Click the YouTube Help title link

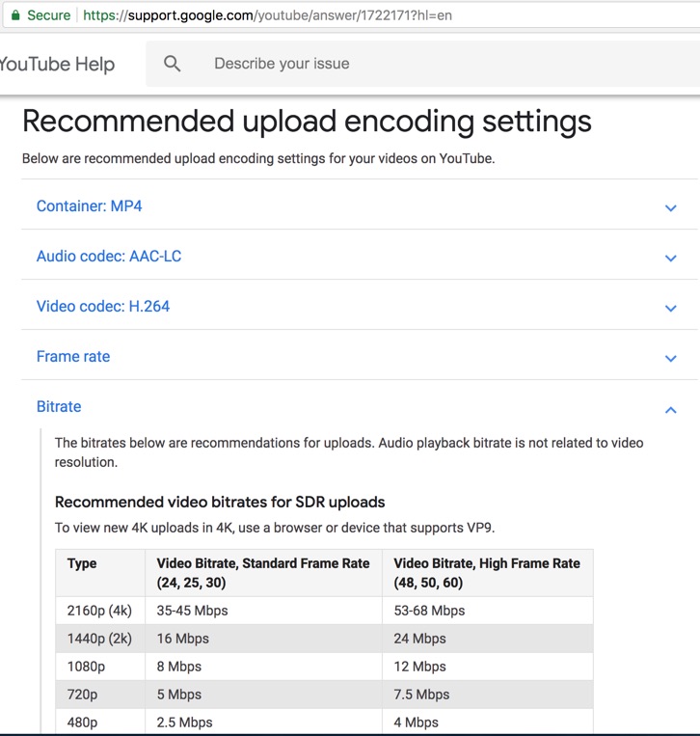pos(57,64)
